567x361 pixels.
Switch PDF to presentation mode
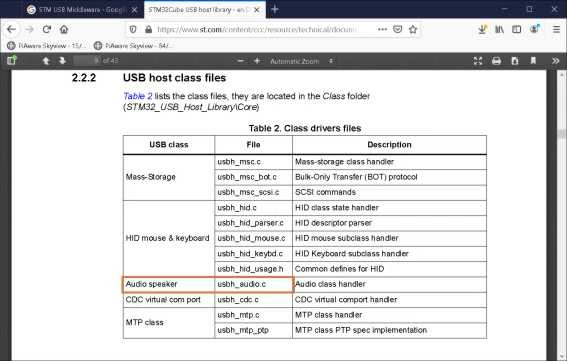click(x=478, y=61)
